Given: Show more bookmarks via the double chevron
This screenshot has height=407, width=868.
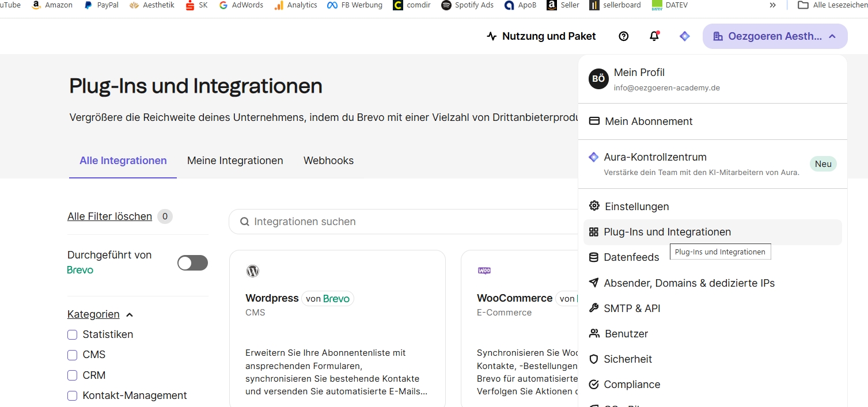Looking at the screenshot, I should coord(773,5).
